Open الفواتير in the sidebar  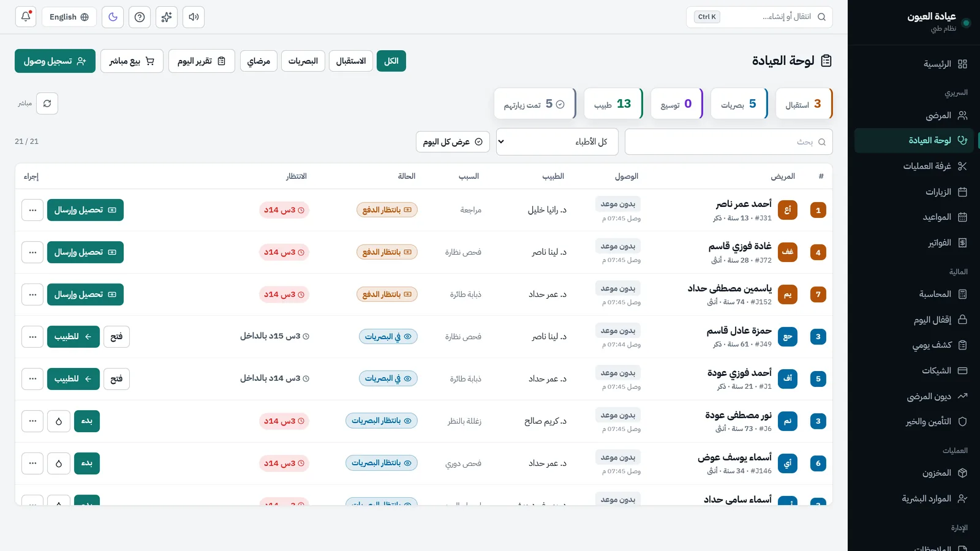point(914,242)
